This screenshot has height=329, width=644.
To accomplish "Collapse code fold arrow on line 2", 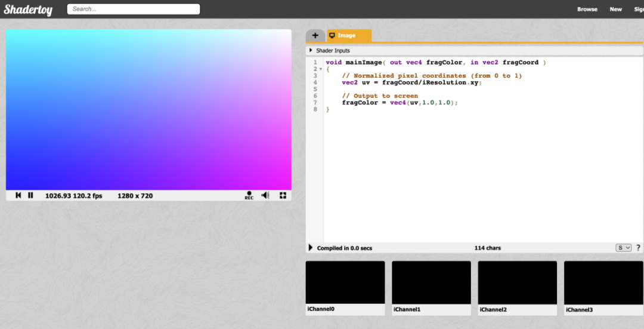I will [x=320, y=69].
